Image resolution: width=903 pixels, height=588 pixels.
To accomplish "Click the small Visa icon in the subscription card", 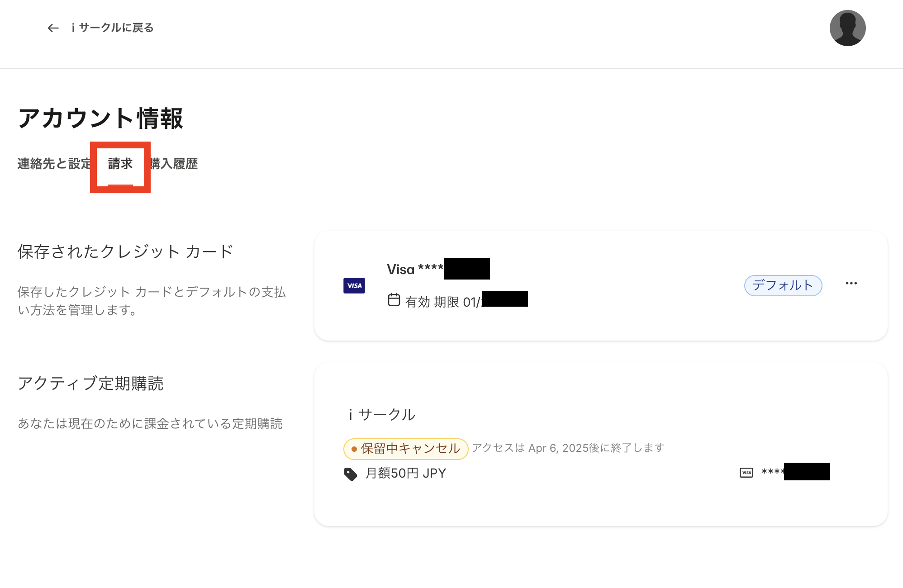I will click(x=746, y=472).
